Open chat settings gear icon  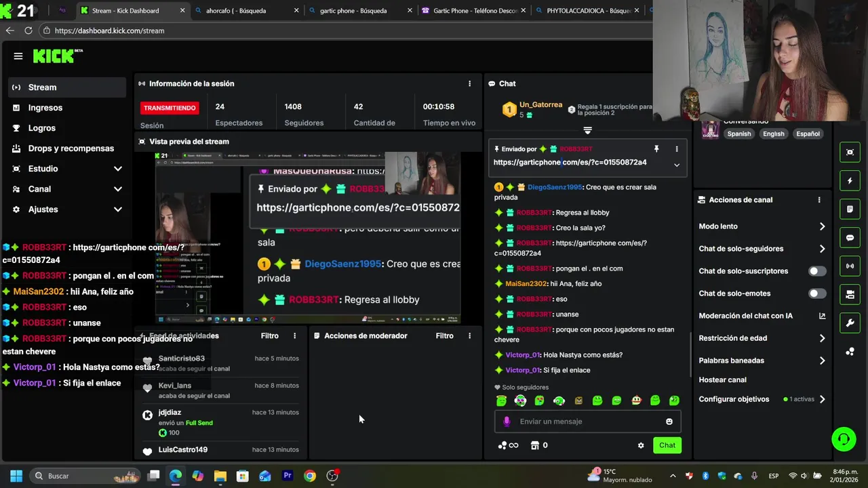(x=641, y=445)
